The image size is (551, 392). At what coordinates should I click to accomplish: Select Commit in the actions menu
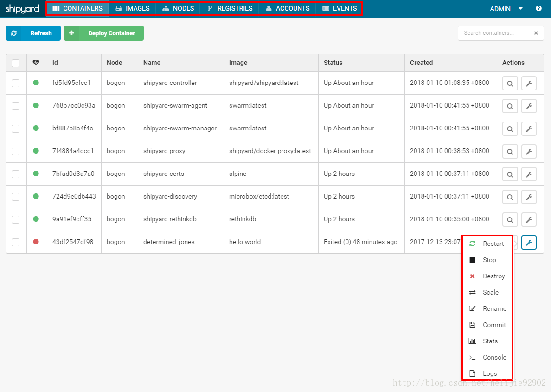[x=487, y=325]
